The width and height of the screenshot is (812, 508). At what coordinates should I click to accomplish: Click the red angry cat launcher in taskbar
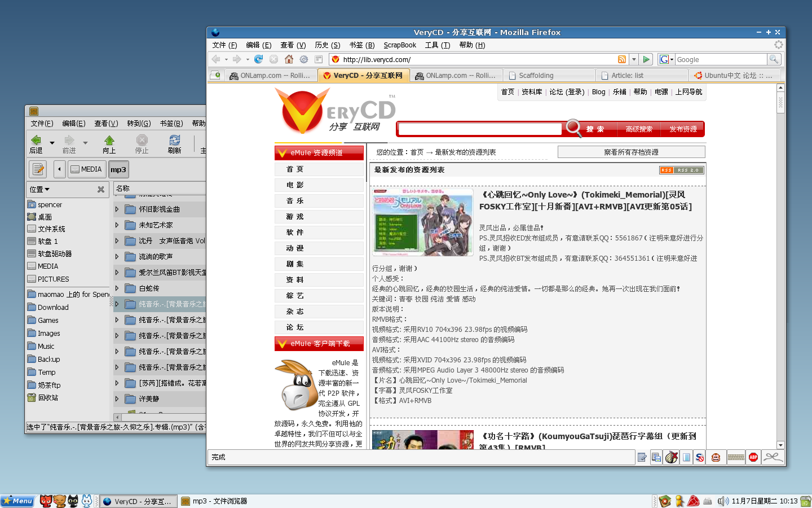click(46, 501)
